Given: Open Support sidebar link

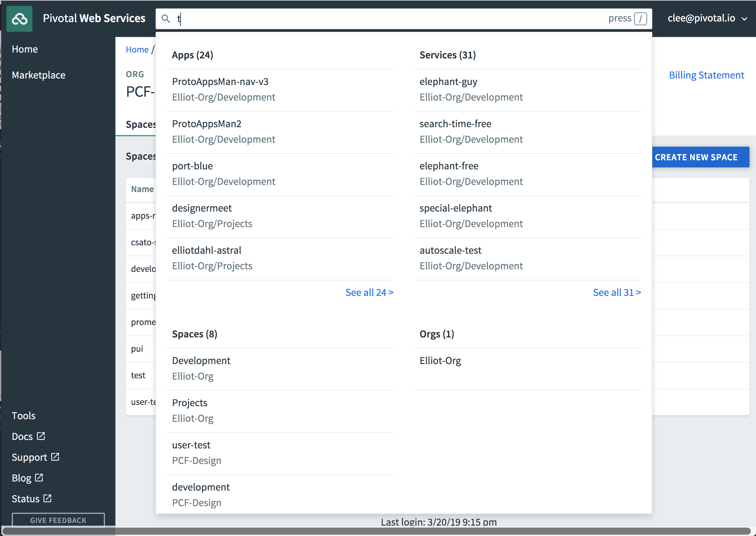Looking at the screenshot, I should click(x=30, y=457).
